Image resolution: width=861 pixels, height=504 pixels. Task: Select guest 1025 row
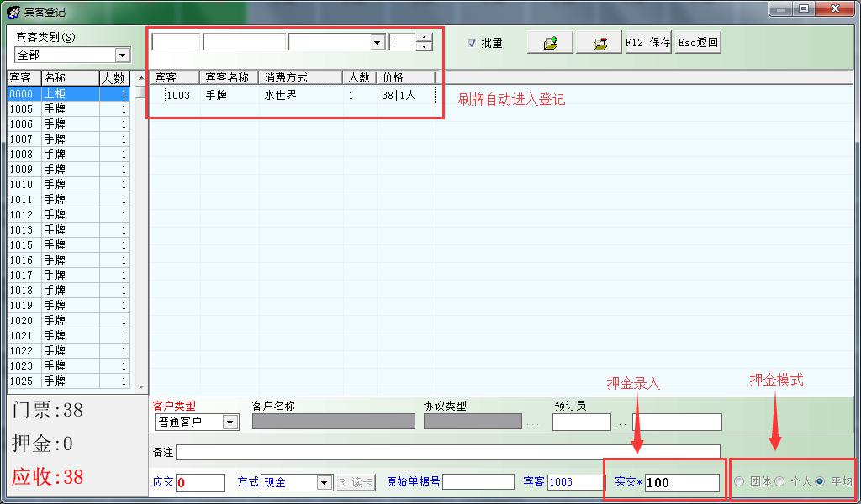(x=69, y=381)
